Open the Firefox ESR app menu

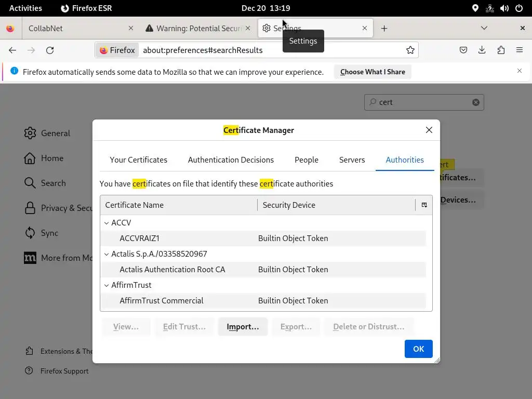[x=86, y=8]
